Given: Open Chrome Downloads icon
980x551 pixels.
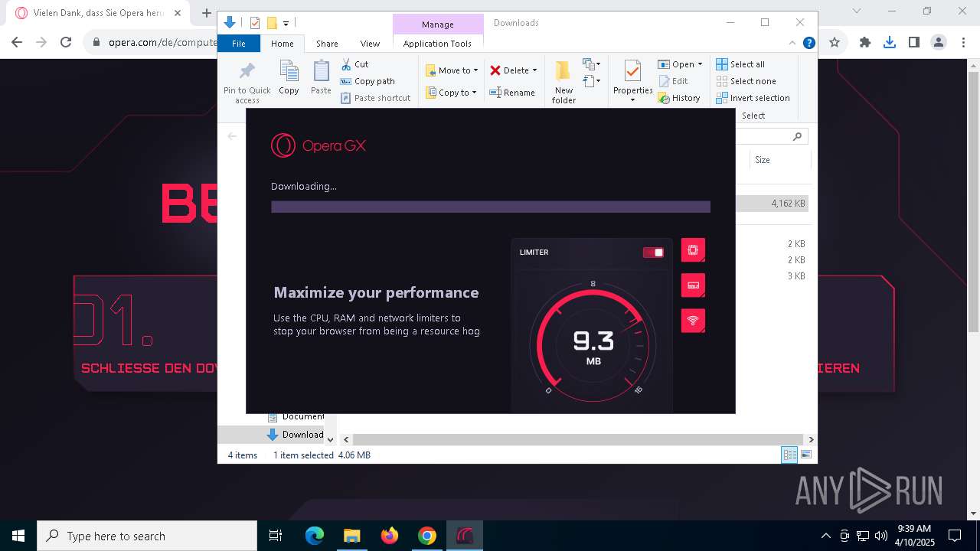Looking at the screenshot, I should pyautogui.click(x=890, y=43).
